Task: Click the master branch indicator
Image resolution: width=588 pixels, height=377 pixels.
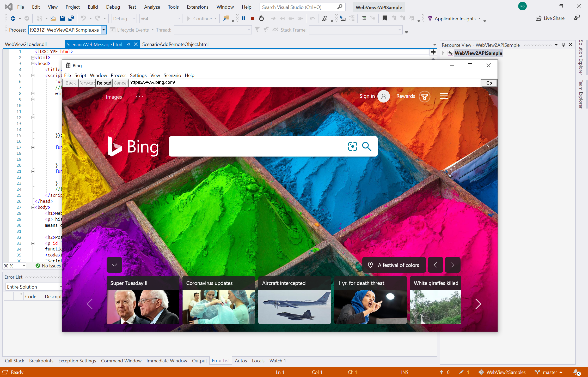Action: coord(549,372)
